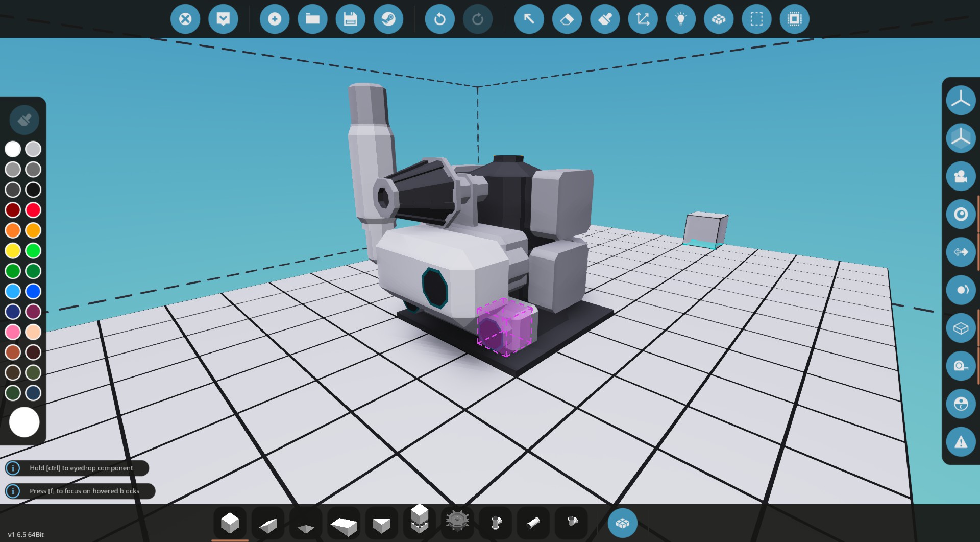Open the Steam Workshop upload icon

pos(388,19)
